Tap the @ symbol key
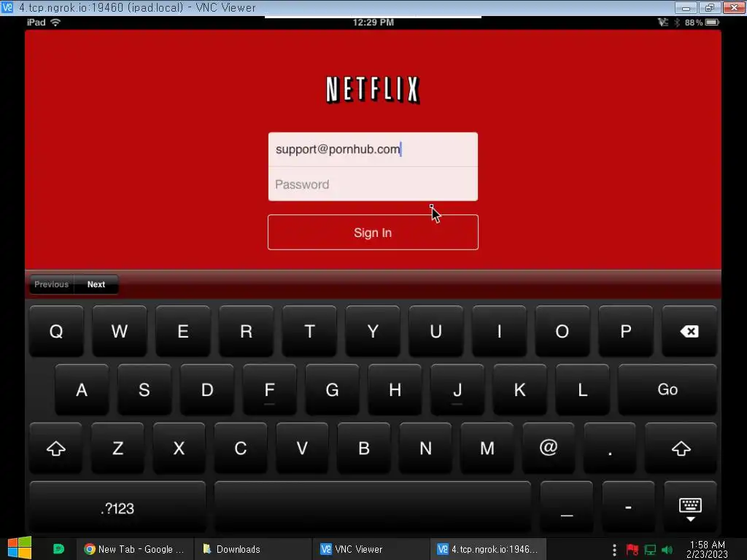Screen dimensions: 747x560 [x=549, y=448]
